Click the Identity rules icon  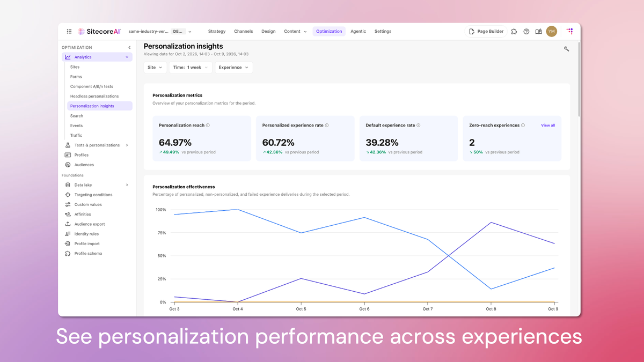click(x=68, y=234)
